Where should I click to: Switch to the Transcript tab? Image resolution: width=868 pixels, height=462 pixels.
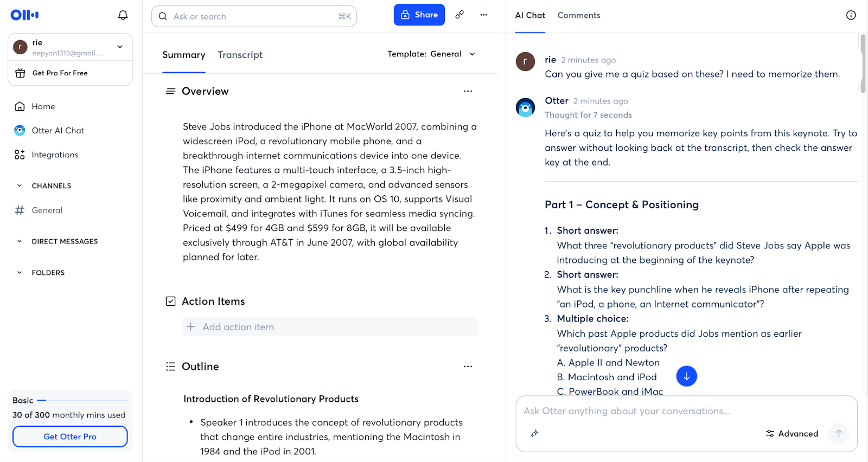pos(240,55)
